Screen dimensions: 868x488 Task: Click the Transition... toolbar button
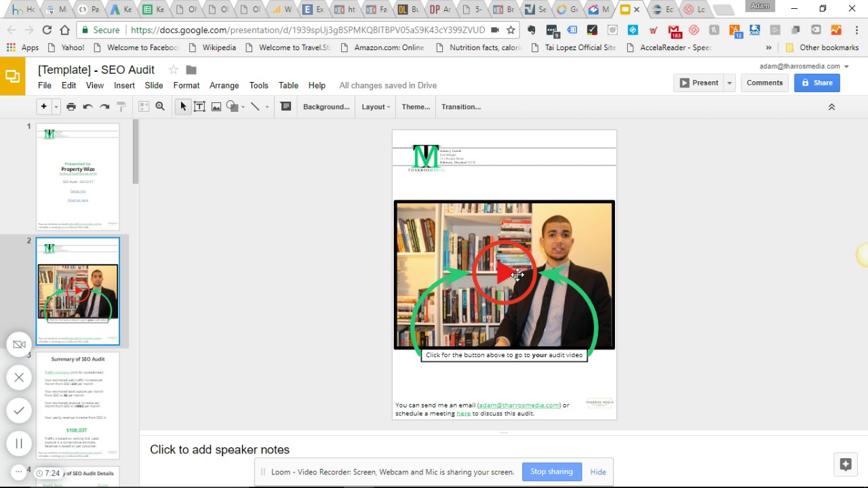pos(461,107)
